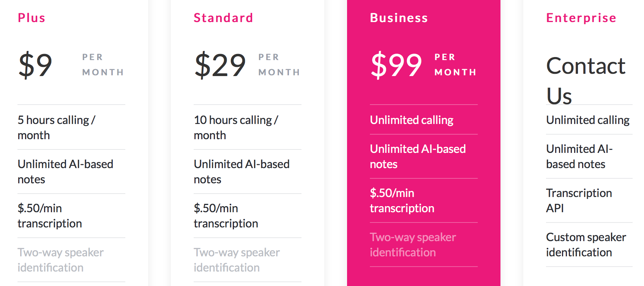Click Unlimited calling in the Enterprise plan
Image resolution: width=644 pixels, height=286 pixels.
click(x=588, y=120)
